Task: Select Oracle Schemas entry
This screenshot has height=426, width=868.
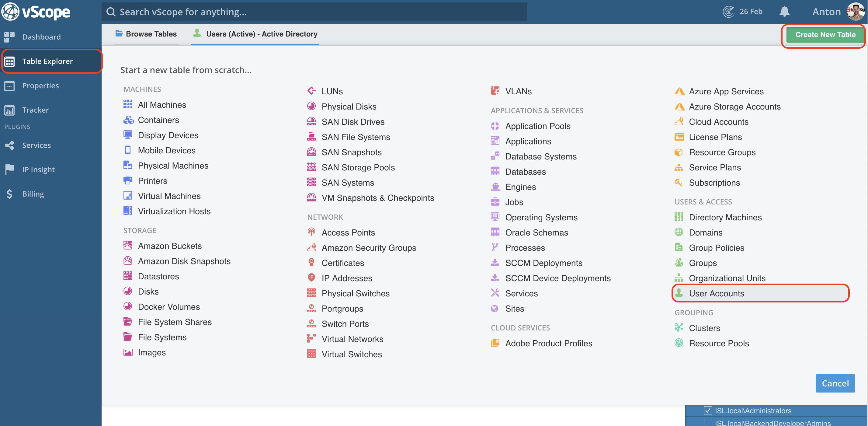Action: click(x=536, y=232)
